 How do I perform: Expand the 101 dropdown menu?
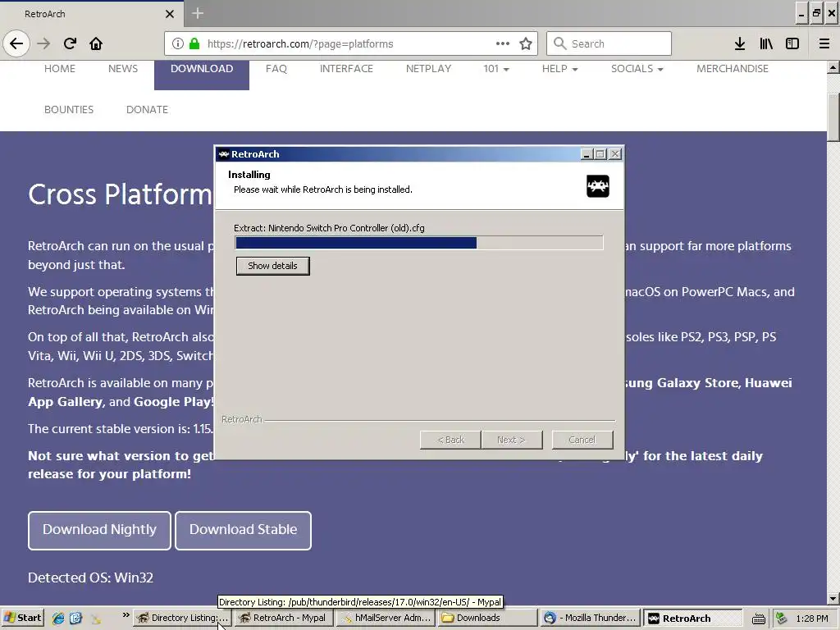[496, 69]
